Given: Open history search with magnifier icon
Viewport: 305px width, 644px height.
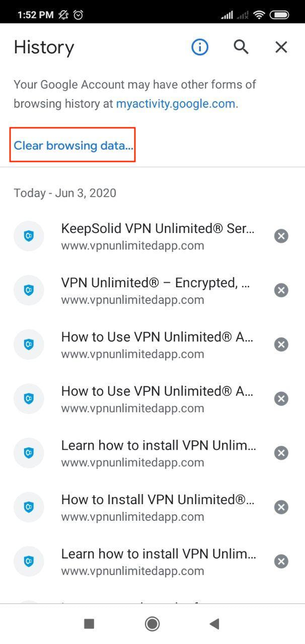Looking at the screenshot, I should pos(241,47).
